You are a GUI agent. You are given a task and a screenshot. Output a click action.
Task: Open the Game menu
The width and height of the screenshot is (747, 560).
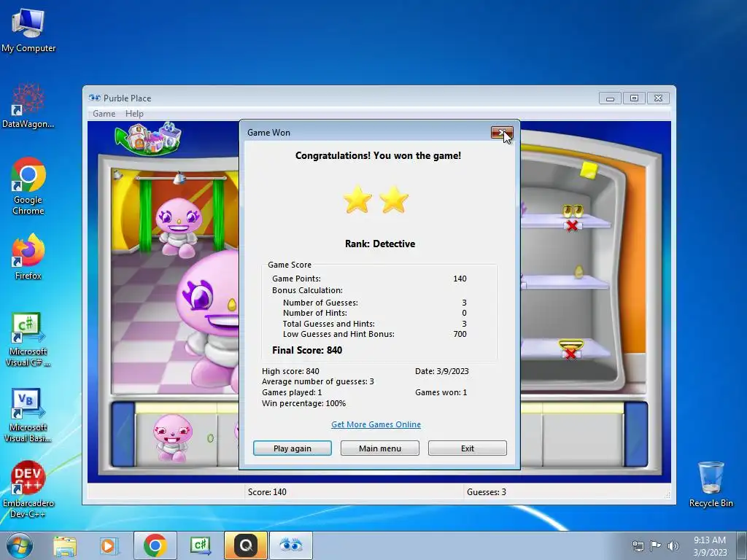104,114
